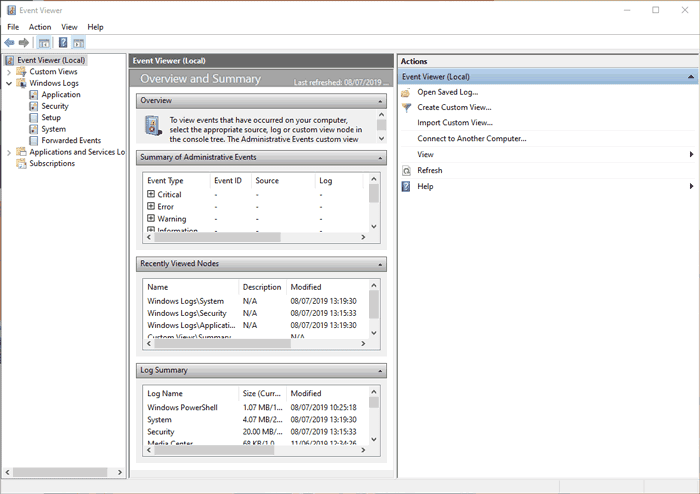Open the Action menu
This screenshot has height=494, width=700.
[40, 27]
